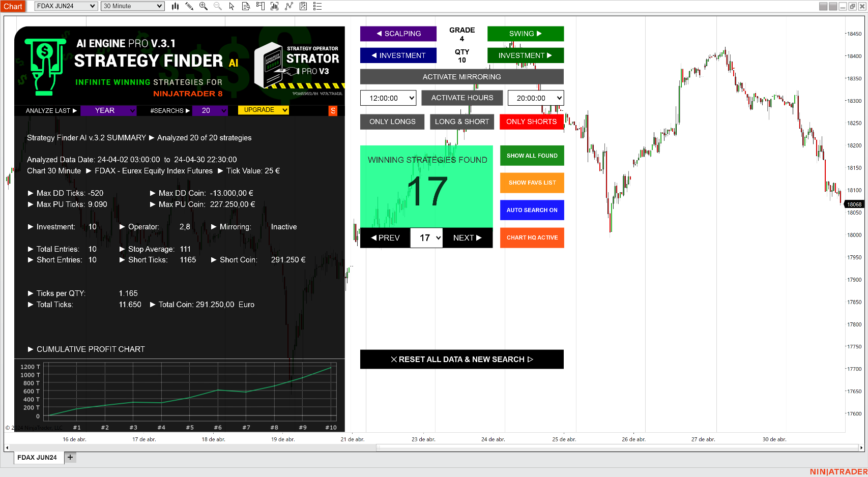Open the data box document icon
This screenshot has height=477, width=868.
[x=246, y=6]
